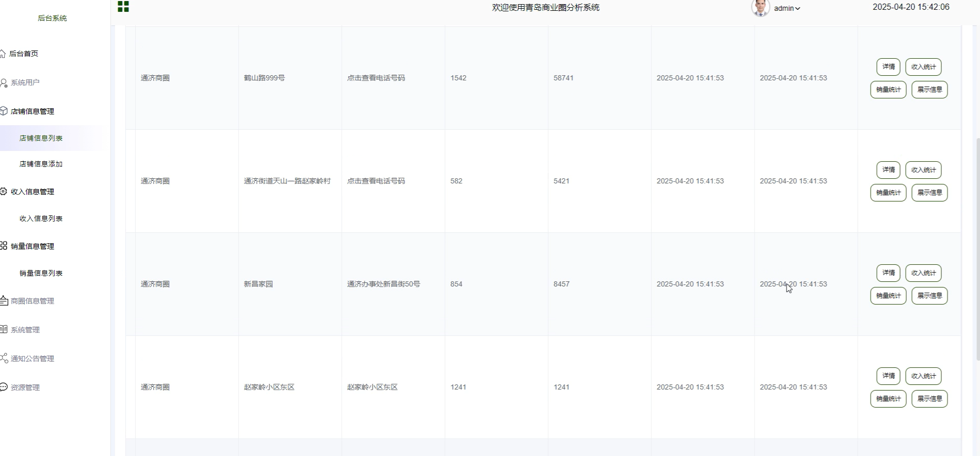Screen dimensions: 980x456
Task: Click 销量统计 for the 鹤山路999号 row
Action: [x=888, y=90]
